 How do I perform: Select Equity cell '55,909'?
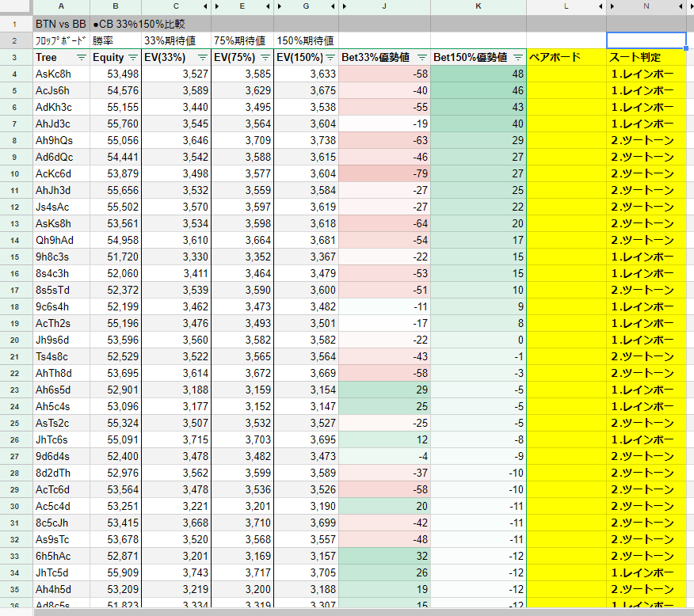(116, 573)
